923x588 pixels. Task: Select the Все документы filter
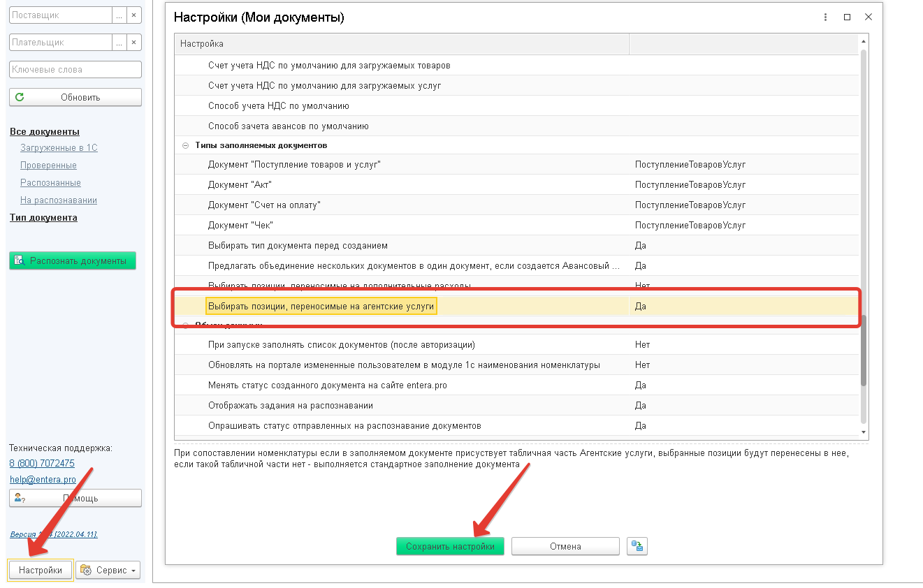pyautogui.click(x=45, y=131)
